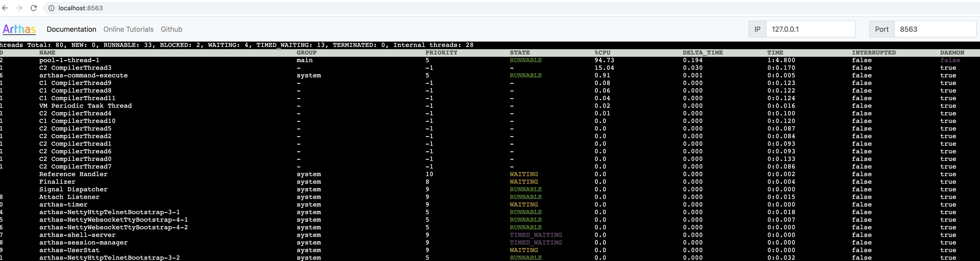Screen dimensions: 980x261
Task: Click thread name pool-1-thread-1
Action: click(69, 60)
